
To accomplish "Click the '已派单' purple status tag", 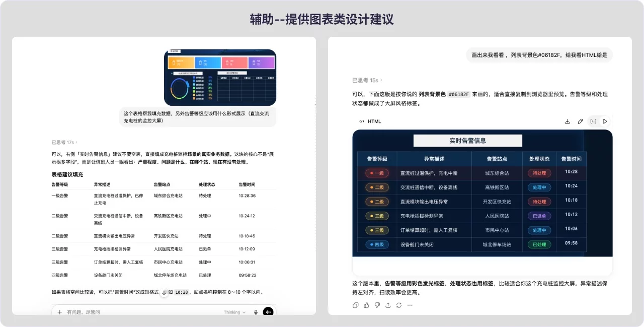I will point(539,216).
